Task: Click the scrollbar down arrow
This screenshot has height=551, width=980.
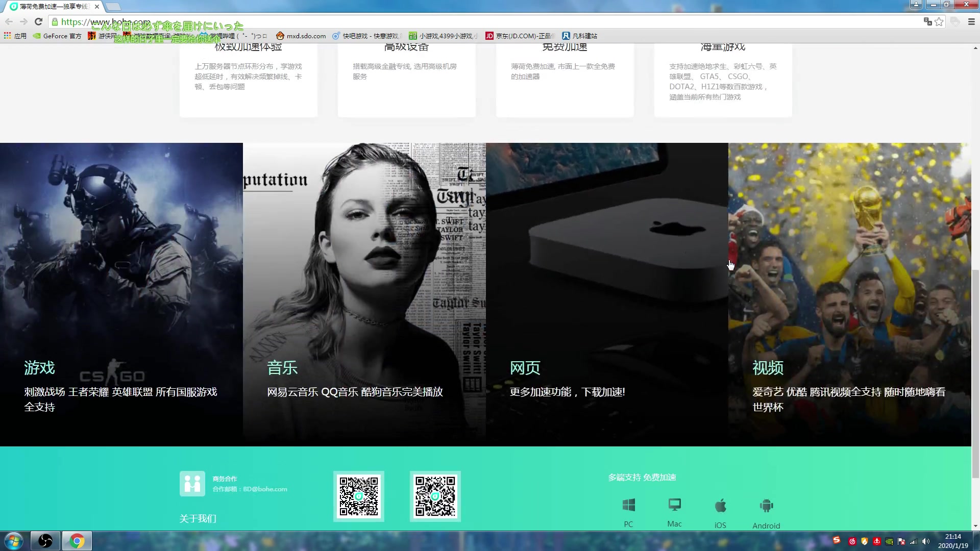Action: (975, 526)
